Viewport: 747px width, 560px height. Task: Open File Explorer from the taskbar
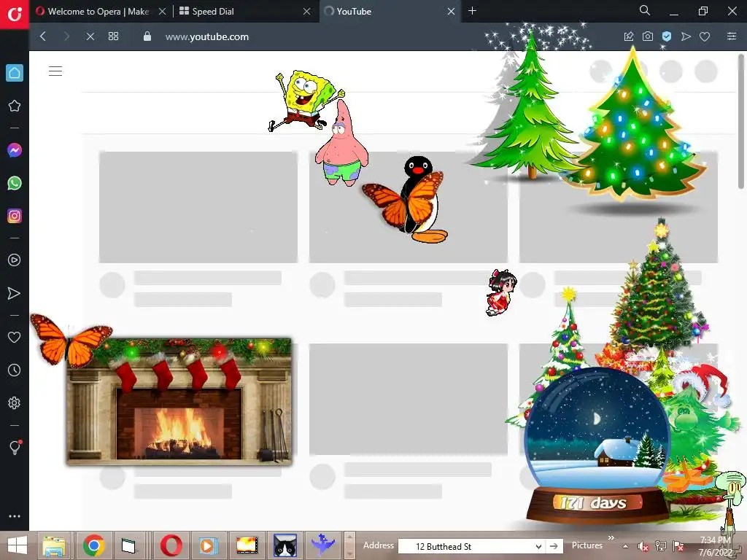(54, 545)
